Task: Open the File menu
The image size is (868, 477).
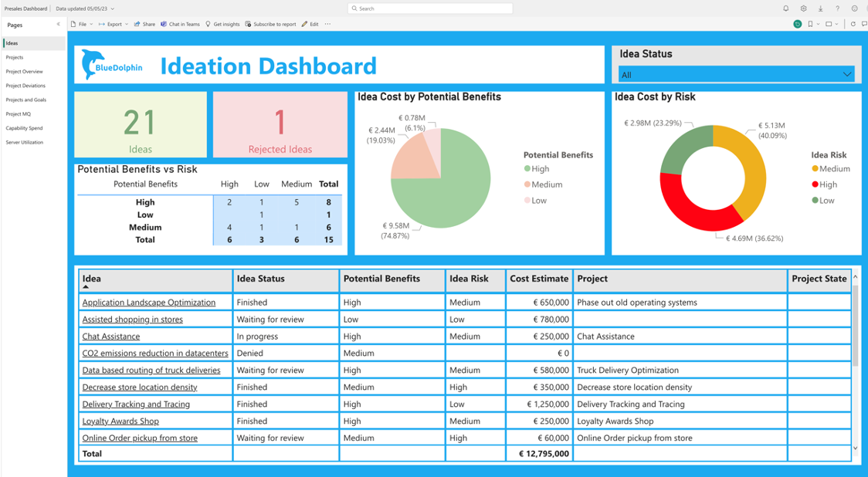Action: coord(81,24)
